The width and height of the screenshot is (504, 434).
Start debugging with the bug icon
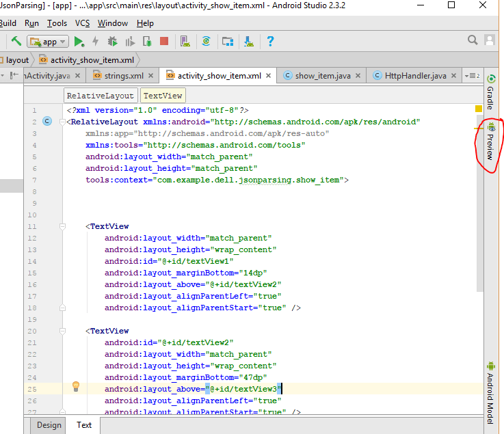(x=113, y=42)
